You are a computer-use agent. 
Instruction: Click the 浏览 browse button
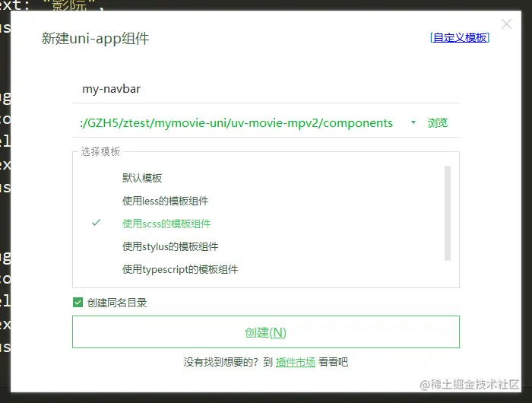click(437, 122)
